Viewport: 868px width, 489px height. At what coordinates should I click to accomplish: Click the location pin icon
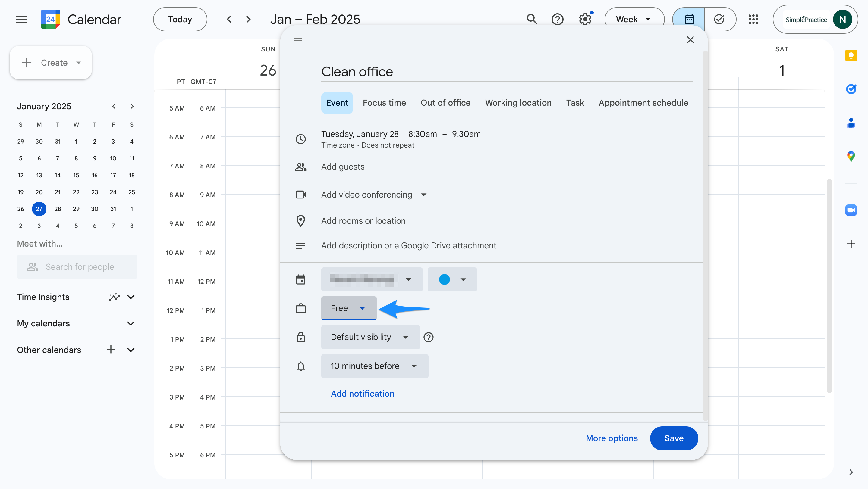[300, 221]
